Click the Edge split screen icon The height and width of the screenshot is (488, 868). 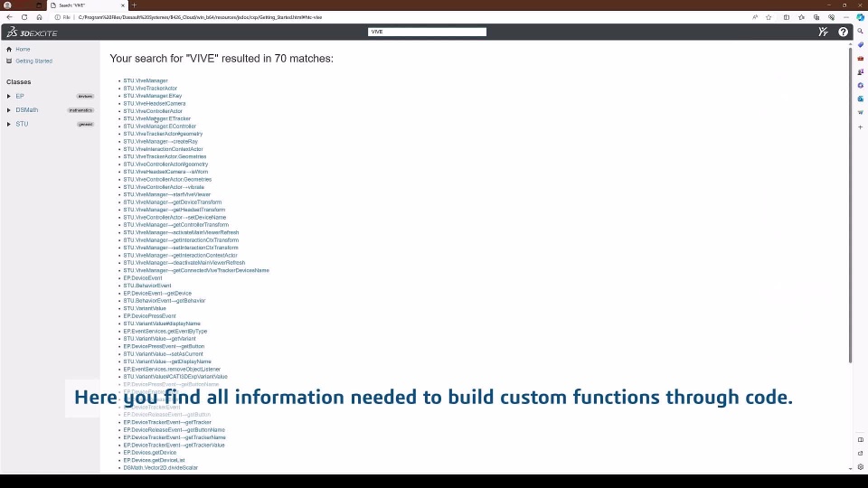pos(787,17)
